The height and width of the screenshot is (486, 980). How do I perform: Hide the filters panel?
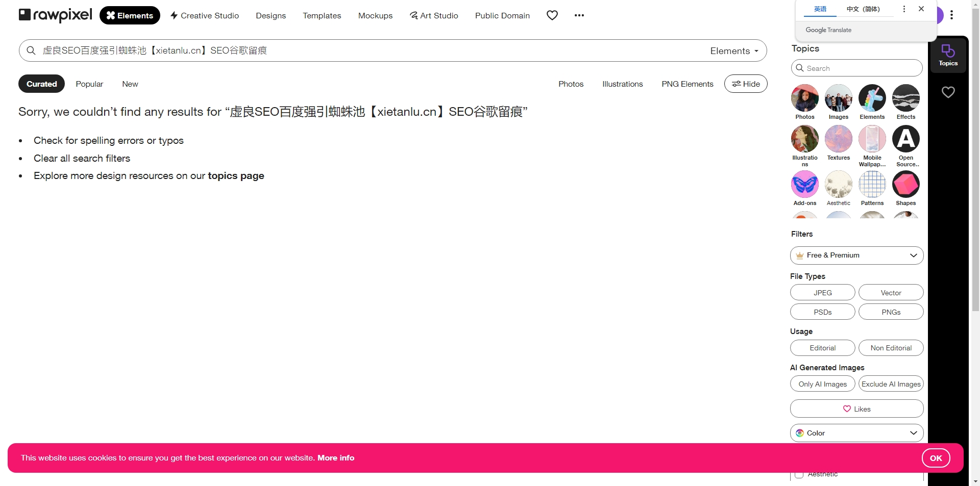click(745, 84)
